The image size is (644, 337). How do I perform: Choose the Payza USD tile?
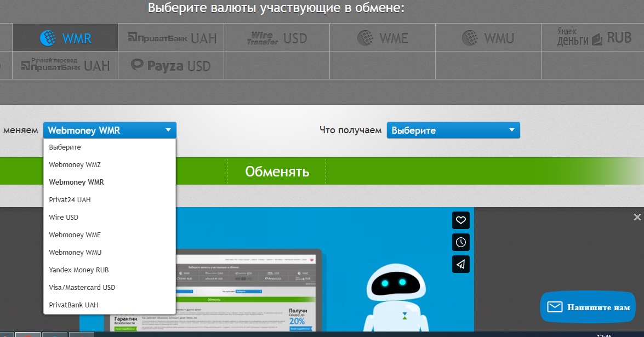click(171, 65)
